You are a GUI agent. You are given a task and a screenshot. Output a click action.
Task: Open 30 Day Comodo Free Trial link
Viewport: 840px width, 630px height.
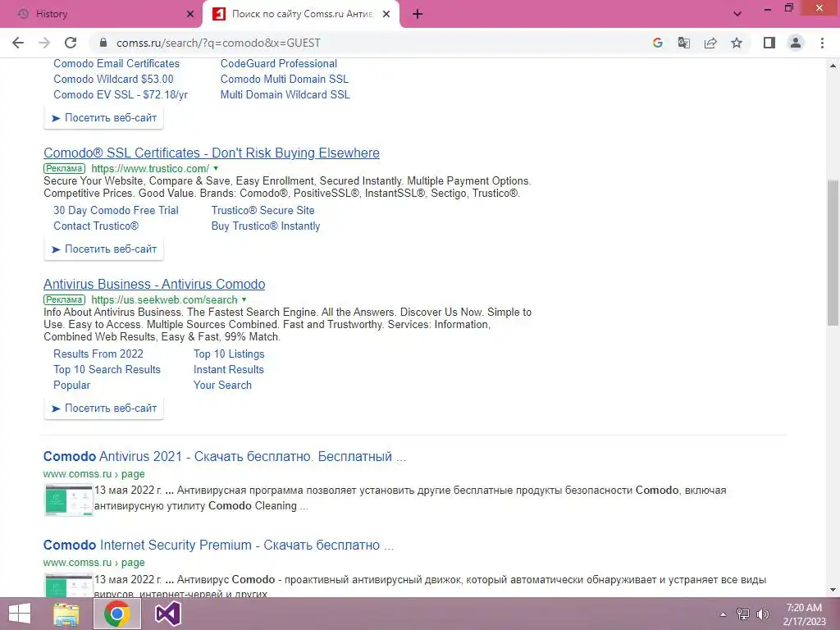click(116, 211)
